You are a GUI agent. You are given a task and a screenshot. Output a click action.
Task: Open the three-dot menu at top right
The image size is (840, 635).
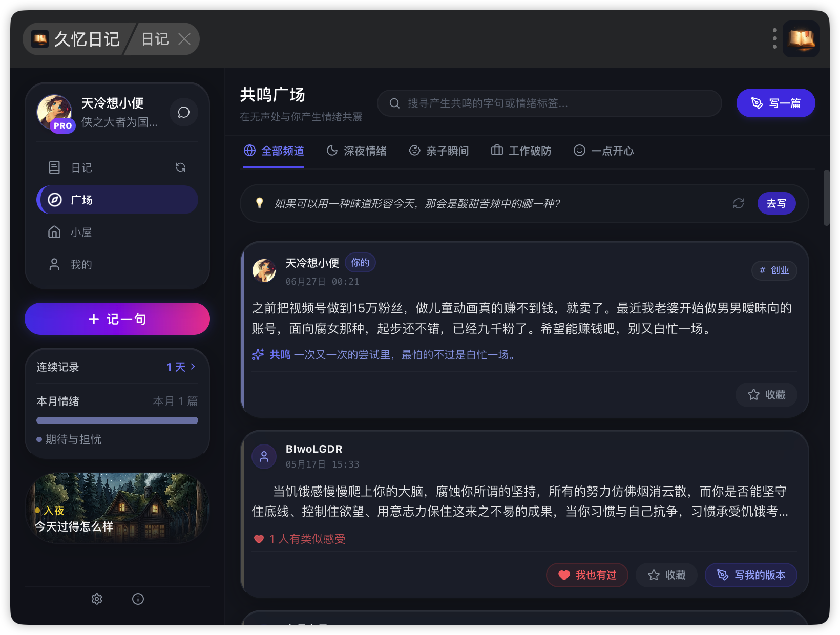(774, 39)
